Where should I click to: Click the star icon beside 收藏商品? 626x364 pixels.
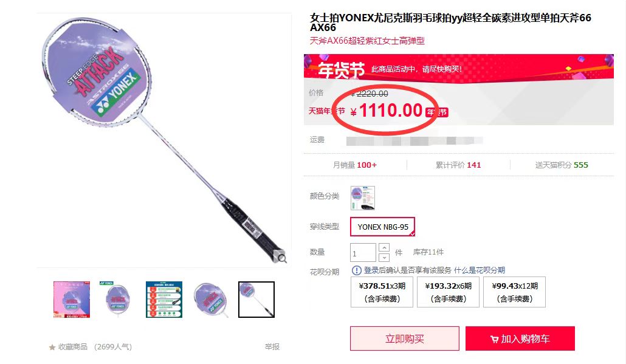(52, 347)
